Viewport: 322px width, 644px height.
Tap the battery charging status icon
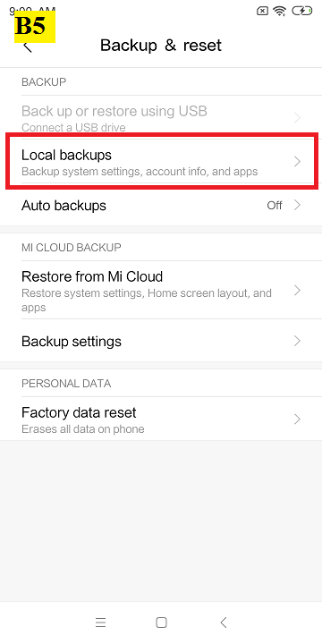coord(302,11)
